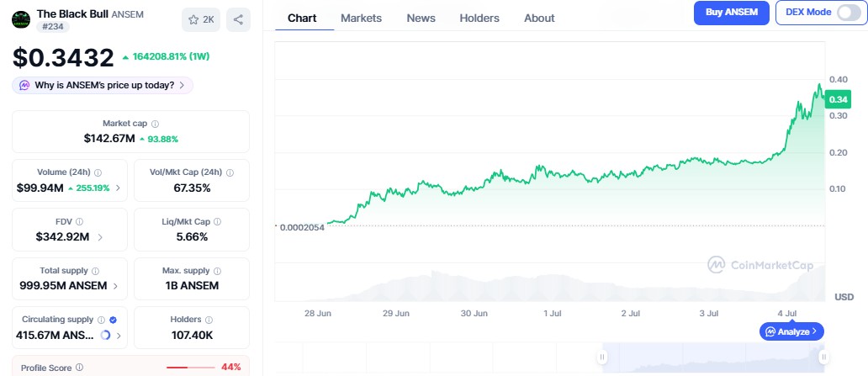Click the 107.40K holders value
Image resolution: width=868 pixels, height=376 pixels.
point(192,335)
